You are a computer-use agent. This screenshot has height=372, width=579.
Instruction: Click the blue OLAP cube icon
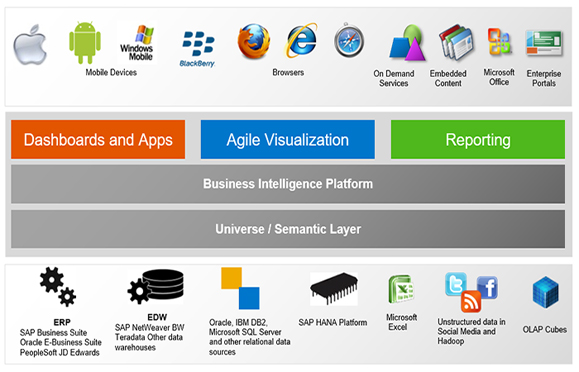click(545, 292)
